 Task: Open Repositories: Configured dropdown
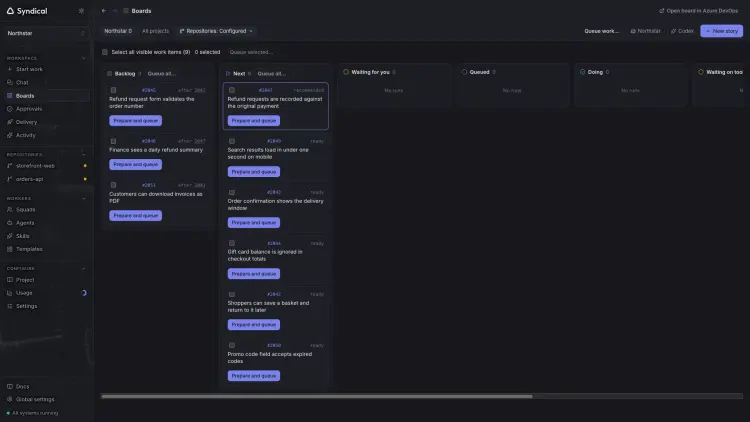216,31
